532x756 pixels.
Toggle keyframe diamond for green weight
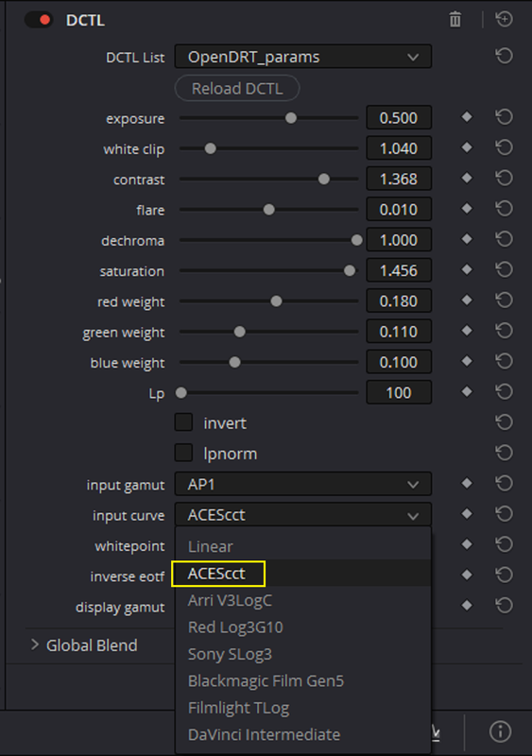467,330
